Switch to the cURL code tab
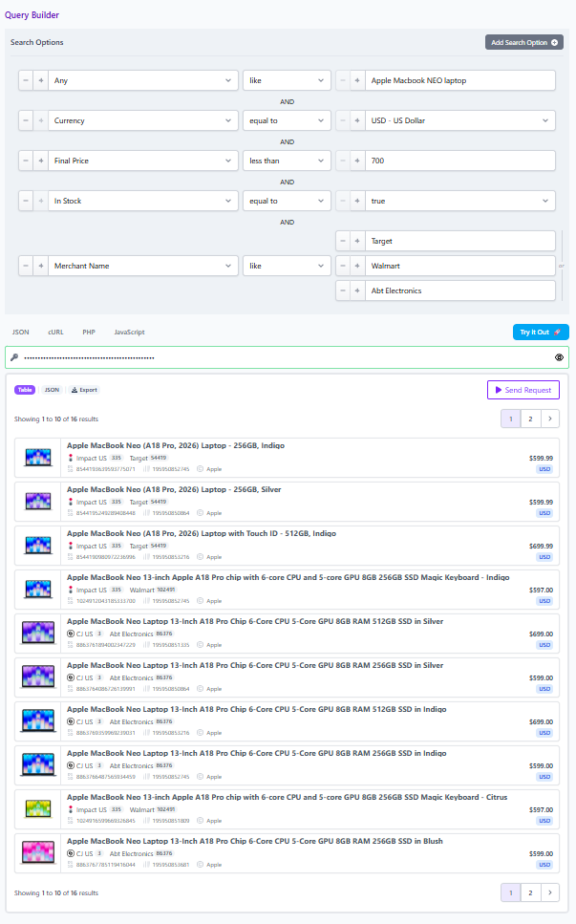The height and width of the screenshot is (924, 576). coord(55,332)
